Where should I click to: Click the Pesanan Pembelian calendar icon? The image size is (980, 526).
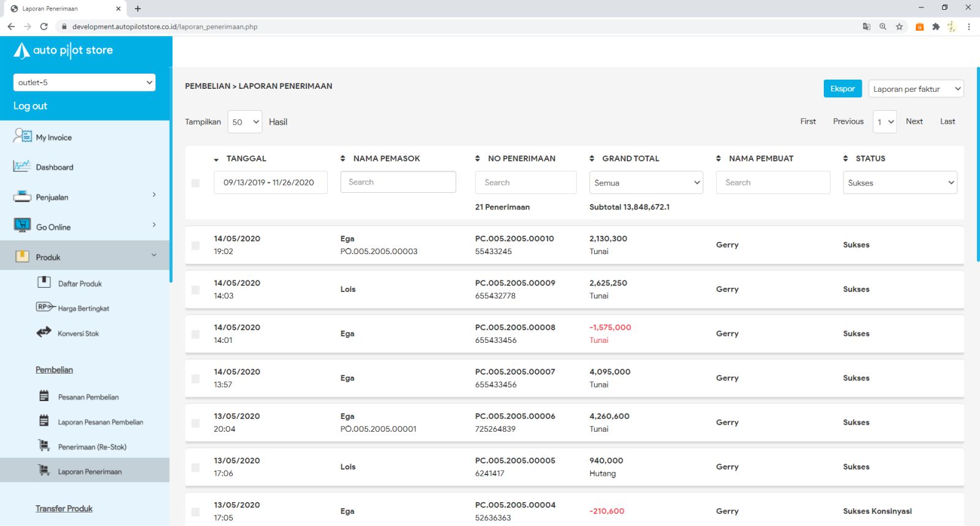[44, 396]
